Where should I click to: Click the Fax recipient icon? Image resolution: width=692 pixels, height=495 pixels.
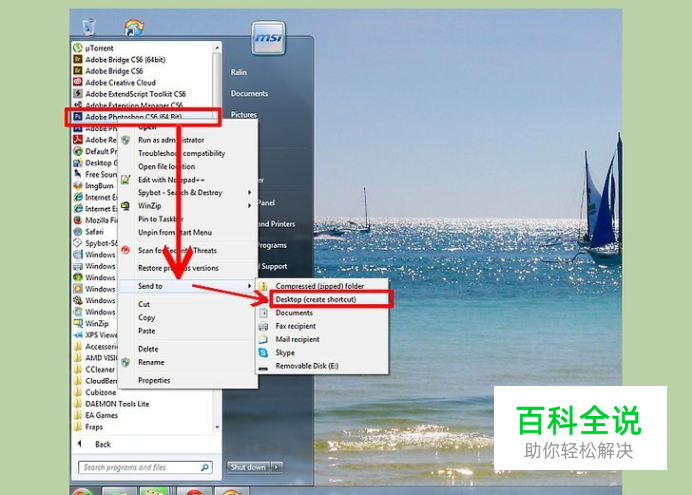(x=263, y=326)
